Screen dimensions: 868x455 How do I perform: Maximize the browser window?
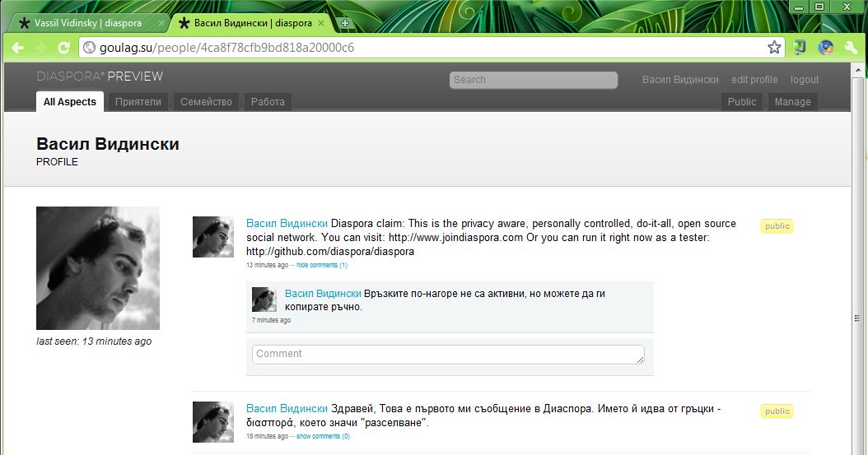pos(819,7)
